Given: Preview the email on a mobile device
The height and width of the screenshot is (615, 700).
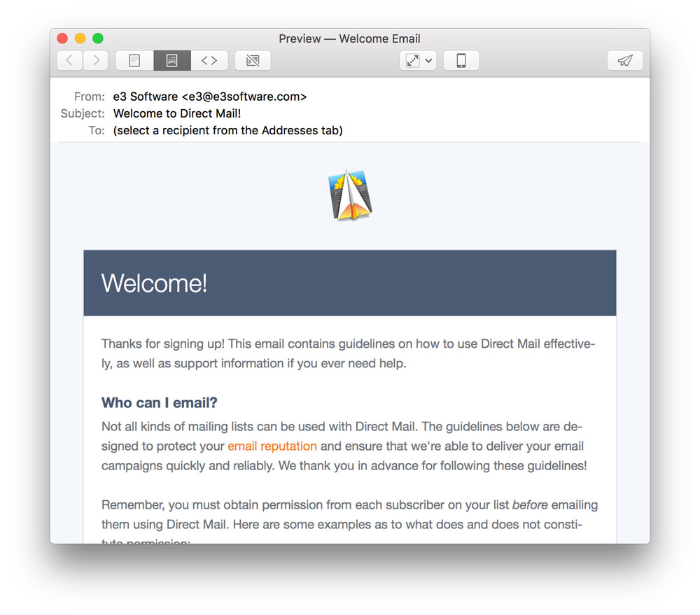Looking at the screenshot, I should point(461,60).
